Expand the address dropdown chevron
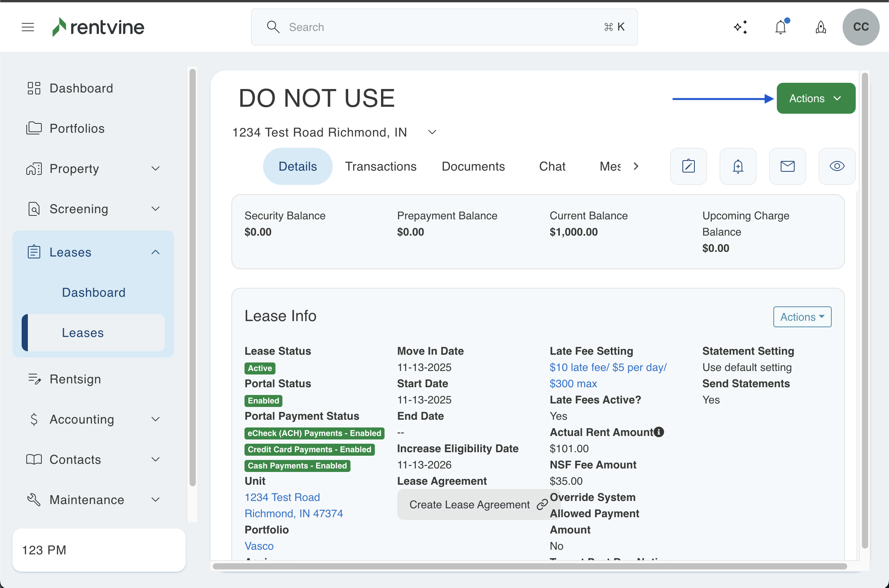Screen dimensions: 889x588 [x=432, y=132]
